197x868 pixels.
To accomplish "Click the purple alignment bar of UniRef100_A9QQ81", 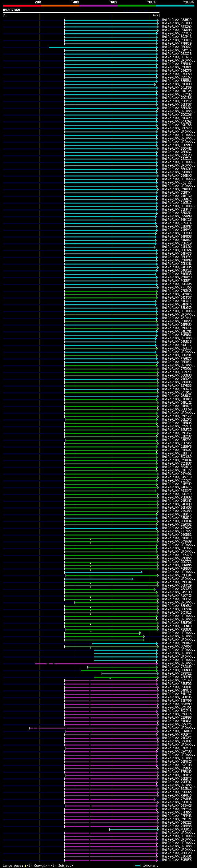I will 111,687.
